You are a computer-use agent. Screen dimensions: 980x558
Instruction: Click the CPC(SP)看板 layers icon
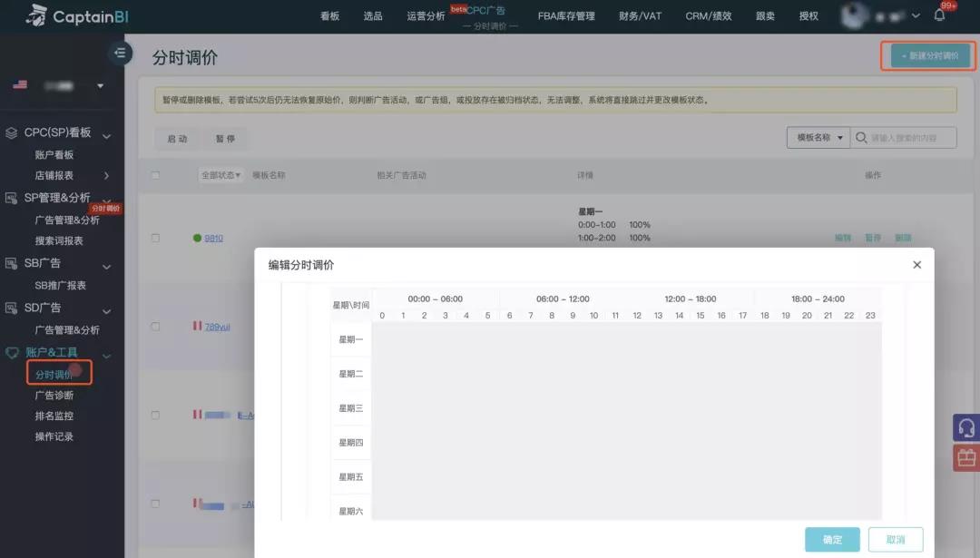click(x=11, y=133)
